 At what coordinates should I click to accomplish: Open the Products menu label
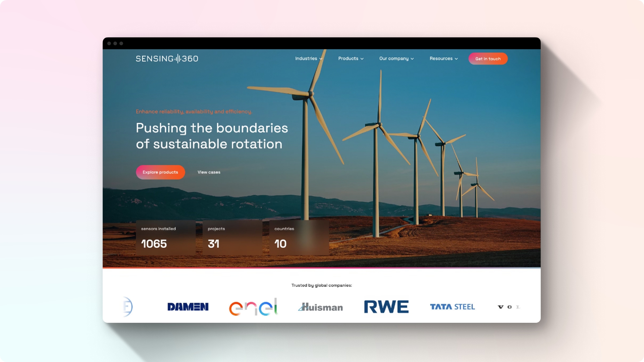point(348,58)
